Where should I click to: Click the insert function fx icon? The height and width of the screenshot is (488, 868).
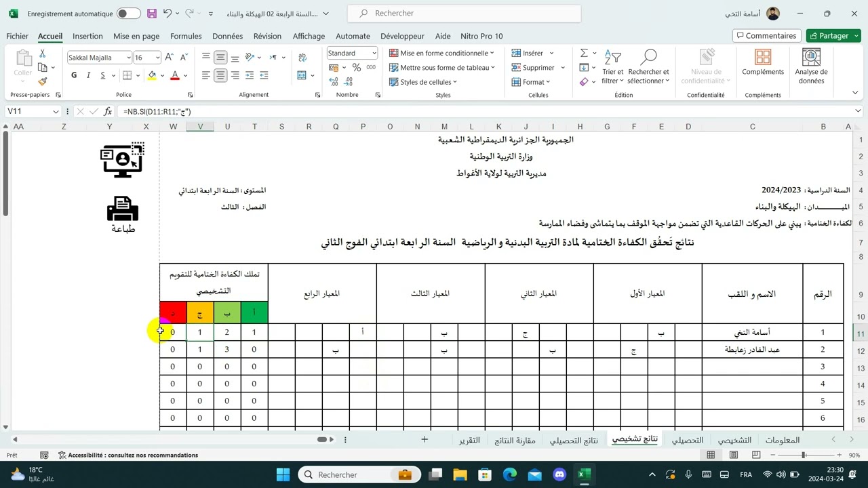[108, 111]
